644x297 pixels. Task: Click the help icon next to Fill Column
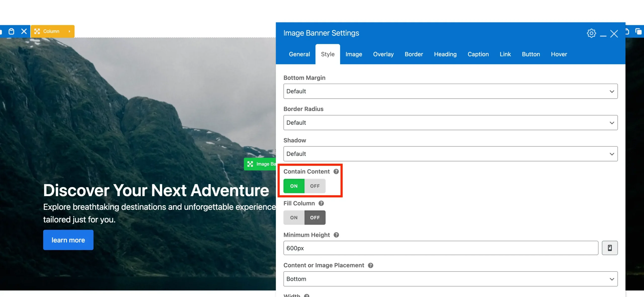(x=321, y=203)
